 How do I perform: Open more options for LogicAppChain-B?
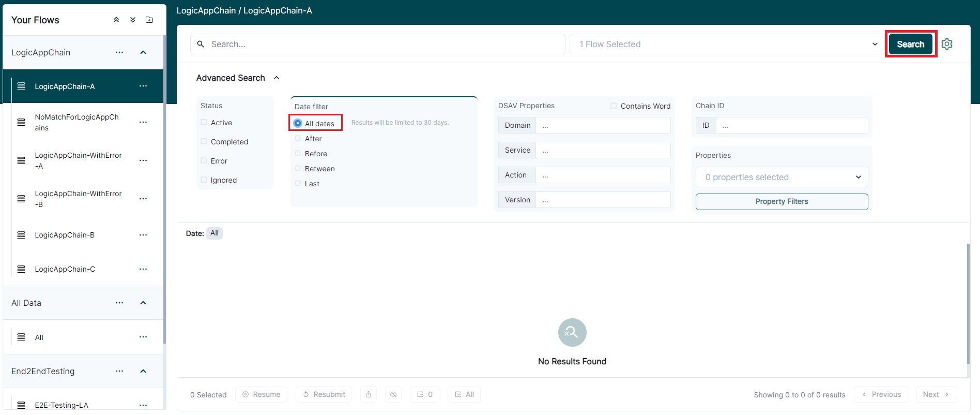click(143, 235)
